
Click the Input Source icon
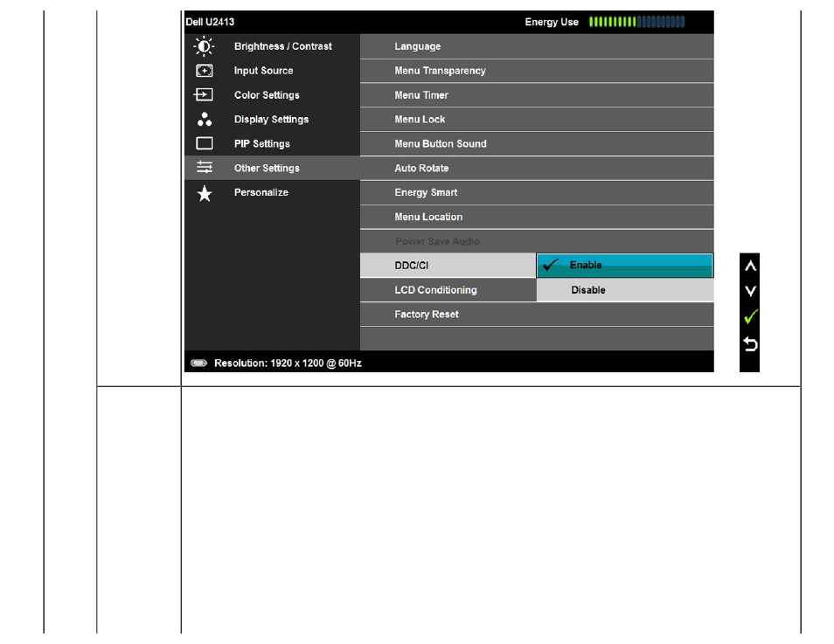click(205, 71)
